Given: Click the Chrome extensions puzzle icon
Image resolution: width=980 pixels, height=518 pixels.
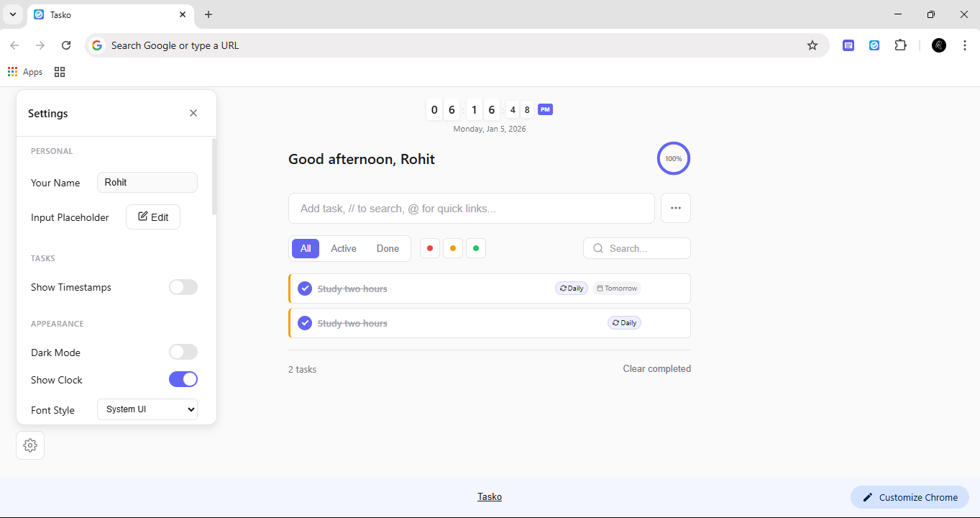Looking at the screenshot, I should tap(900, 45).
